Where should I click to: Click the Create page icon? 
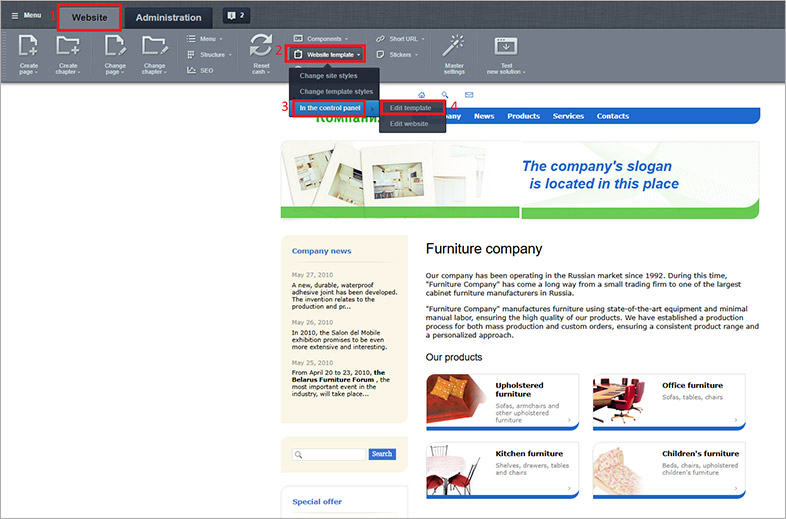coord(28,45)
